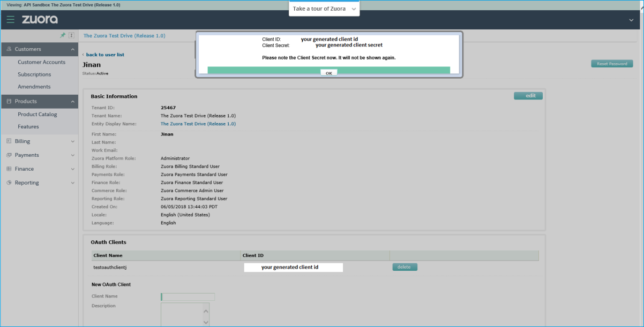This screenshot has width=644, height=327.
Task: Click the breadcrumb link 'The Zuora Test Drive (Release 1.0)'
Action: tap(124, 36)
